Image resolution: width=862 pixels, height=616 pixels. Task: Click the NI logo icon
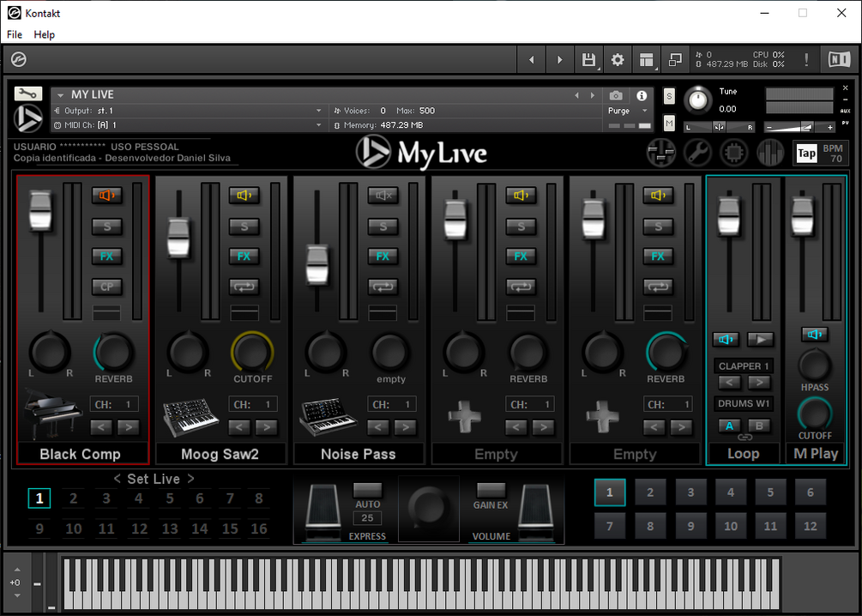click(x=839, y=59)
